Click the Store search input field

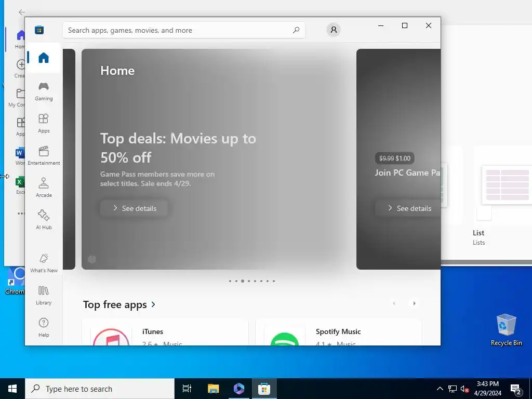coord(183,30)
